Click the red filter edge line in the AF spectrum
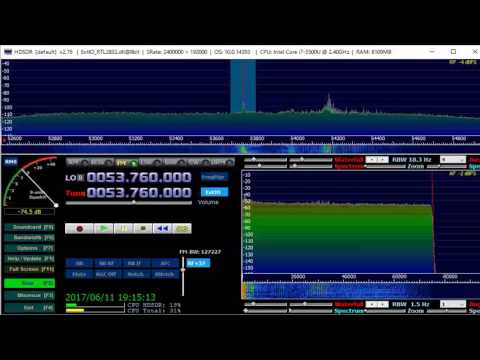This screenshot has height=360, width=480. click(433, 222)
